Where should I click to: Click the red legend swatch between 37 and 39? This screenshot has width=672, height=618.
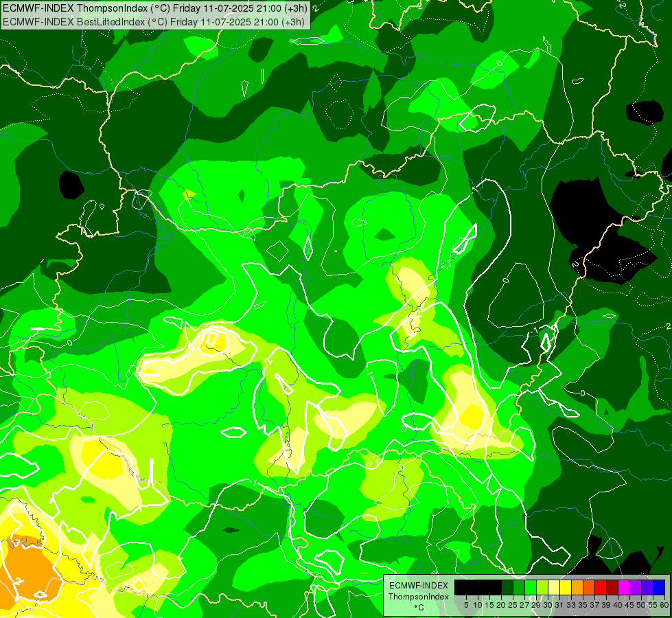pos(601,587)
